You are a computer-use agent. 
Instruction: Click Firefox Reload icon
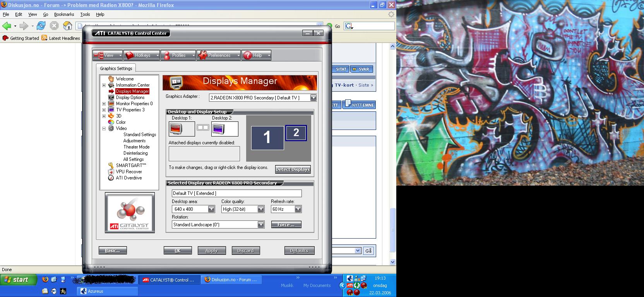[41, 26]
